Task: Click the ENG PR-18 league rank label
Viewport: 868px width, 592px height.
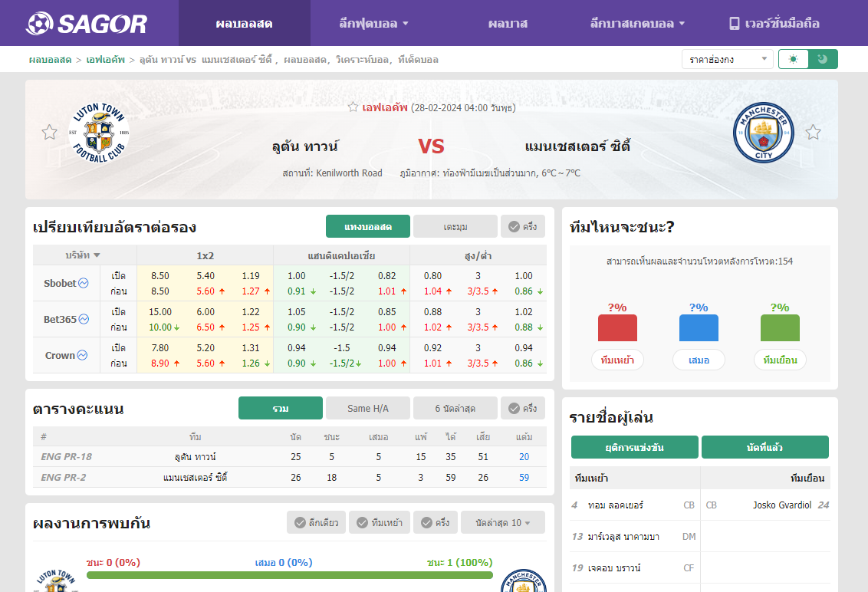Action: 66,456
